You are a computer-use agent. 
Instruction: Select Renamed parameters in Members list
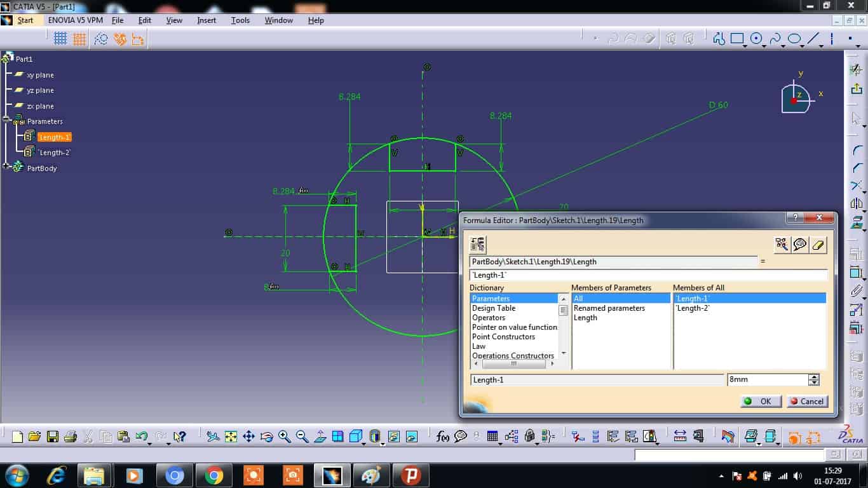pyautogui.click(x=609, y=308)
